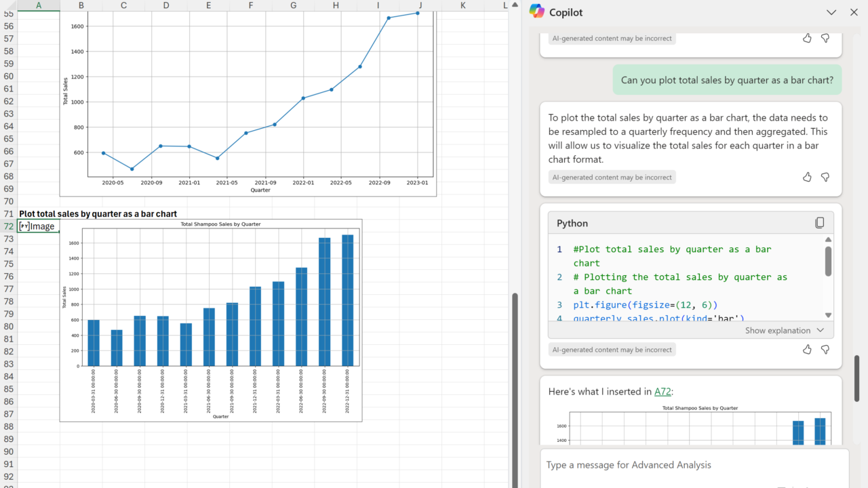Click the Copilot logo icon
Viewport: 868px width, 488px height.
coord(536,12)
